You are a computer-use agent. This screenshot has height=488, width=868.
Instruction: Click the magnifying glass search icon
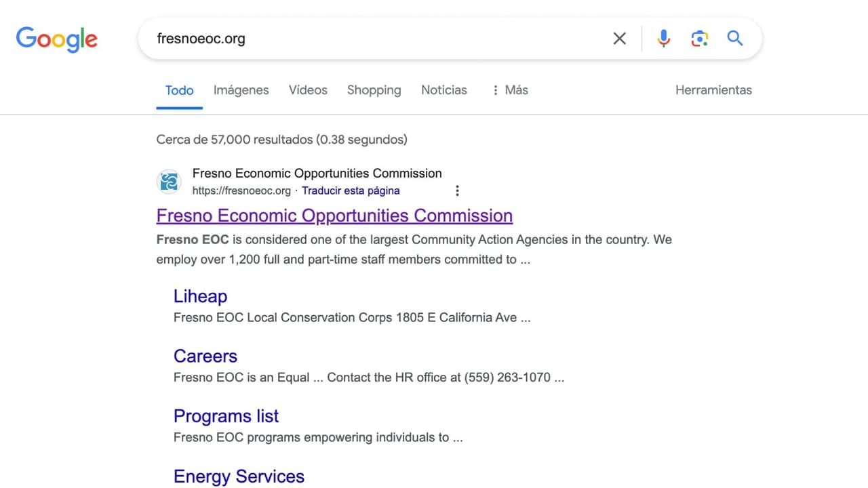[x=735, y=39]
